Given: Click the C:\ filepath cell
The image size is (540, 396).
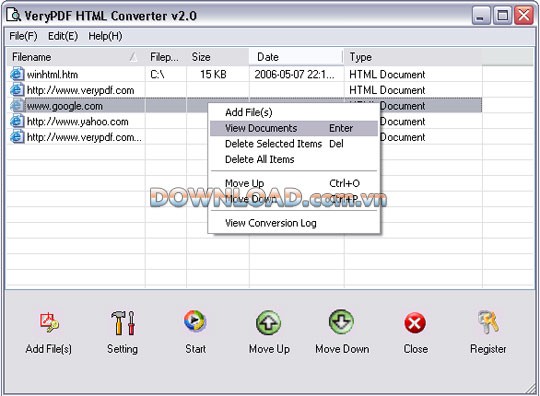Looking at the screenshot, I should (x=157, y=74).
